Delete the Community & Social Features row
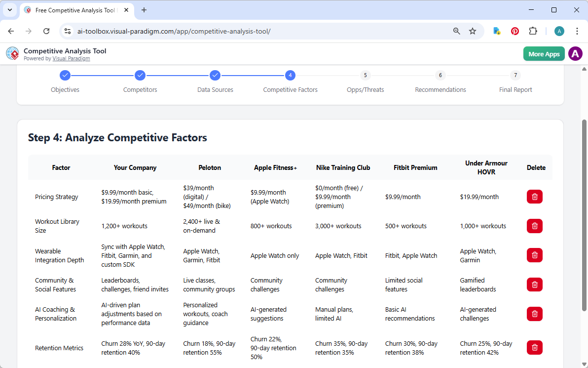This screenshot has width=588, height=368. (x=534, y=285)
